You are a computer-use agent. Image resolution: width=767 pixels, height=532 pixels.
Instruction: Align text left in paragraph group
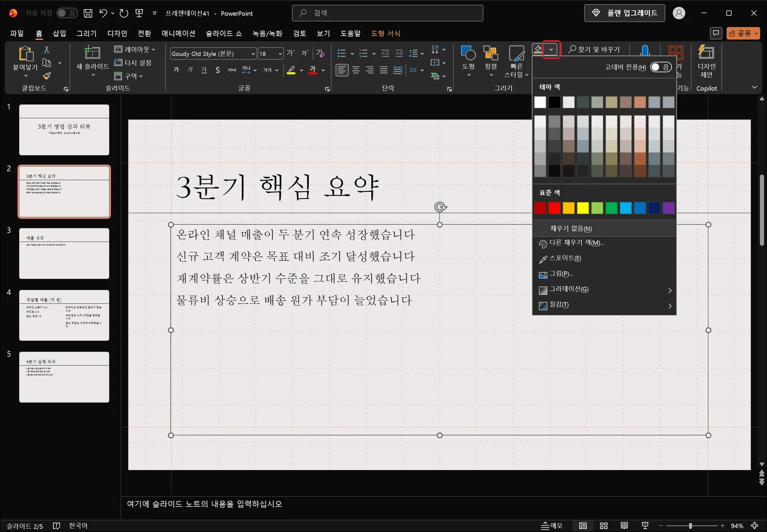pos(342,70)
